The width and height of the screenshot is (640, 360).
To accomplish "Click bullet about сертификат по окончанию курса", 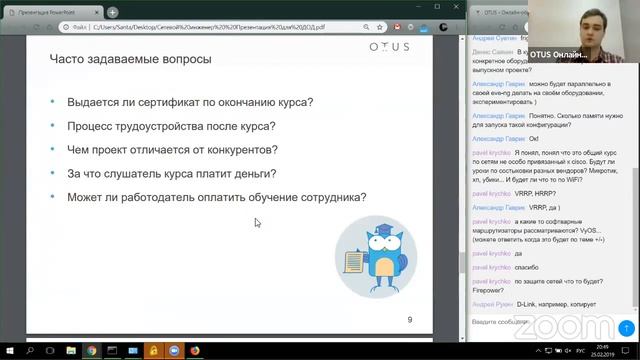I will coord(190,102).
